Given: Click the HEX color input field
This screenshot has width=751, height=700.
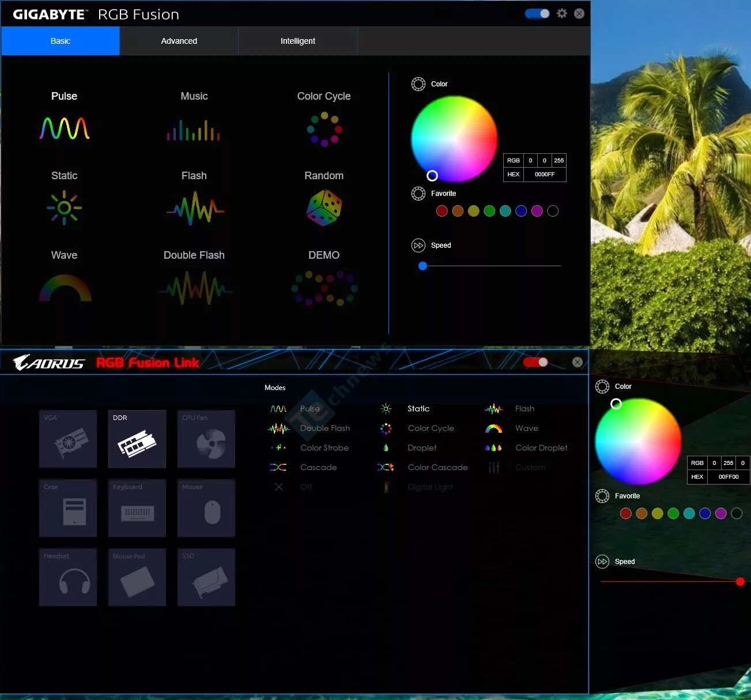Looking at the screenshot, I should pos(545,174).
